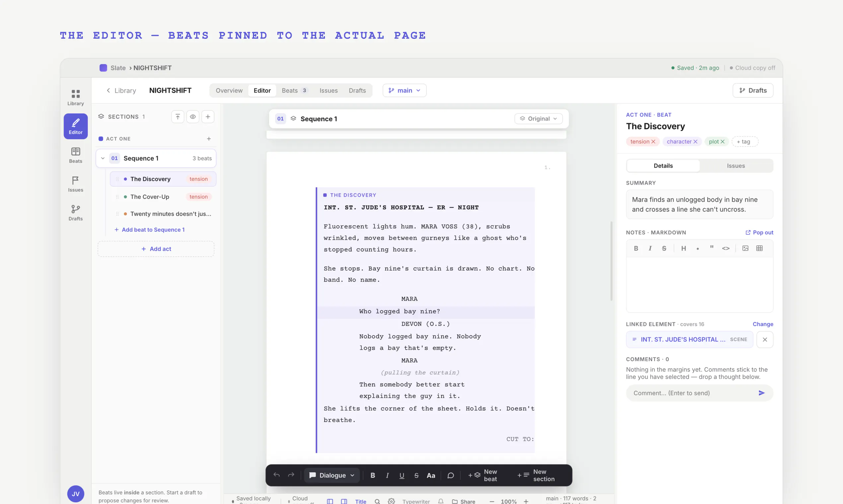
Task: Remove the tension tag from The Discovery
Action: click(653, 142)
